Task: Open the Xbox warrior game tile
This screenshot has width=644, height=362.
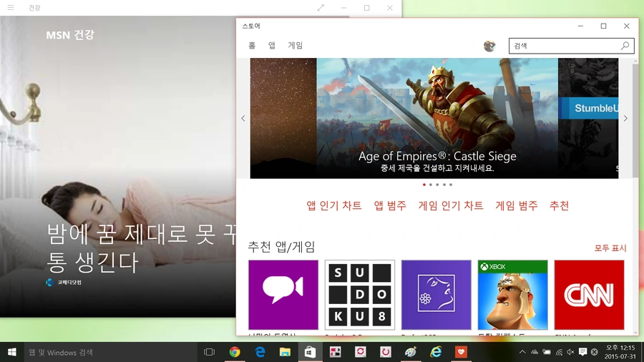Action: (x=512, y=295)
